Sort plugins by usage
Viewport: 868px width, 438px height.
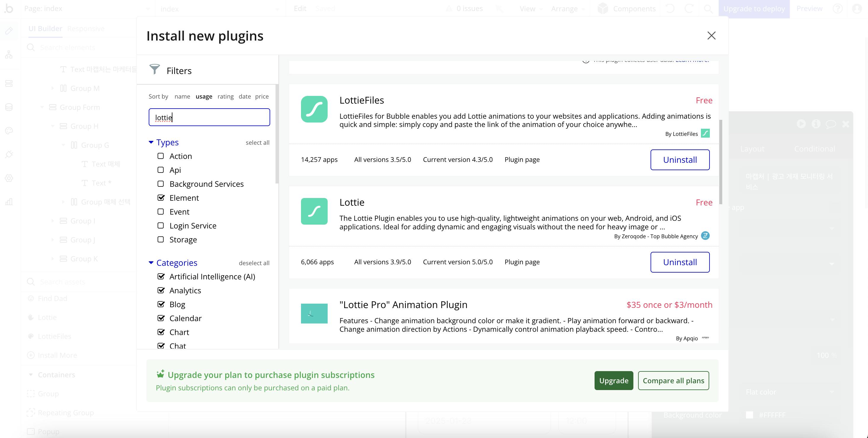204,96
